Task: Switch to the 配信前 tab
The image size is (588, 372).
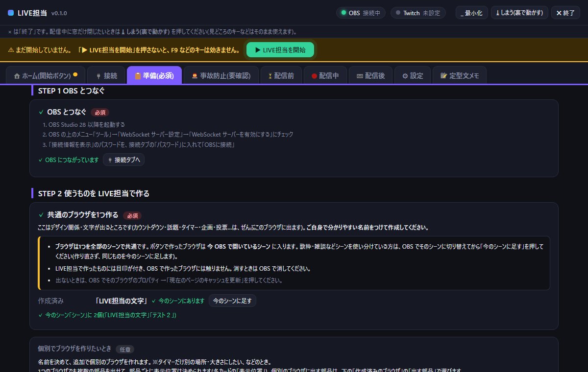Action: 280,75
